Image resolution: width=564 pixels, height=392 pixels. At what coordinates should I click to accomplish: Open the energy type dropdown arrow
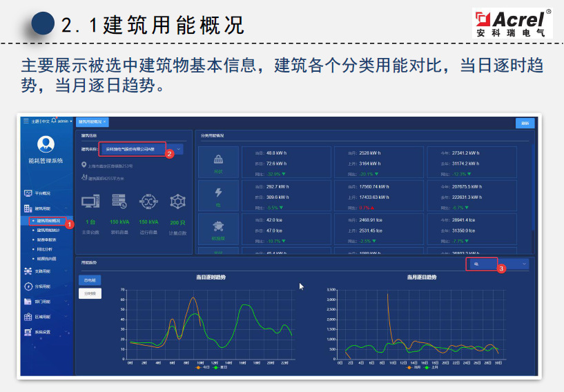pos(524,264)
